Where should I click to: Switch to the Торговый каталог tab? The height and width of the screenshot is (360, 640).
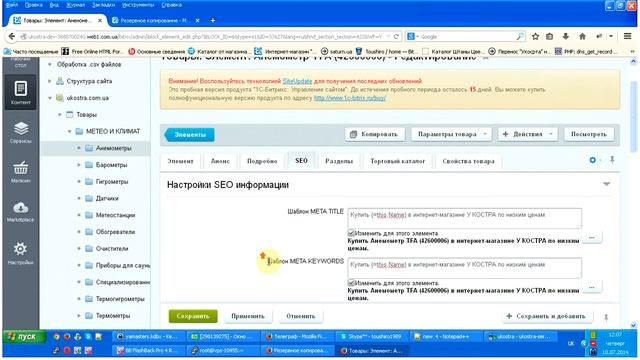[398, 161]
